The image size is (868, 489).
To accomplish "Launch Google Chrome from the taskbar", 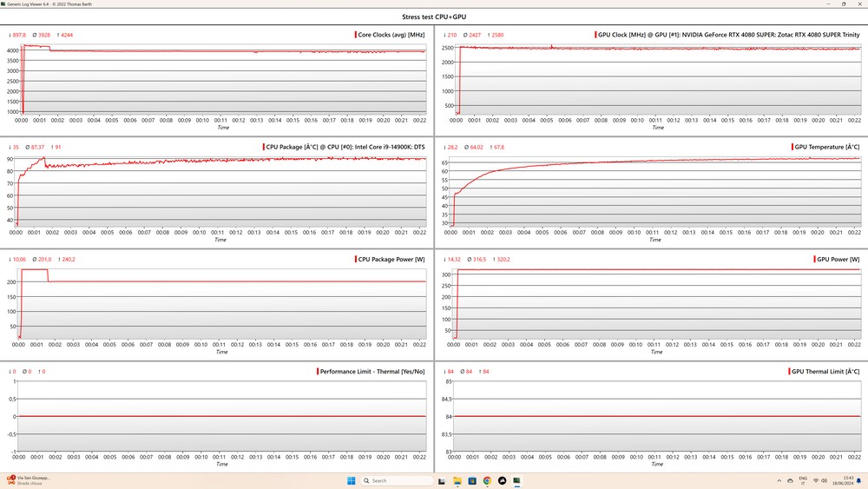I will [487, 480].
